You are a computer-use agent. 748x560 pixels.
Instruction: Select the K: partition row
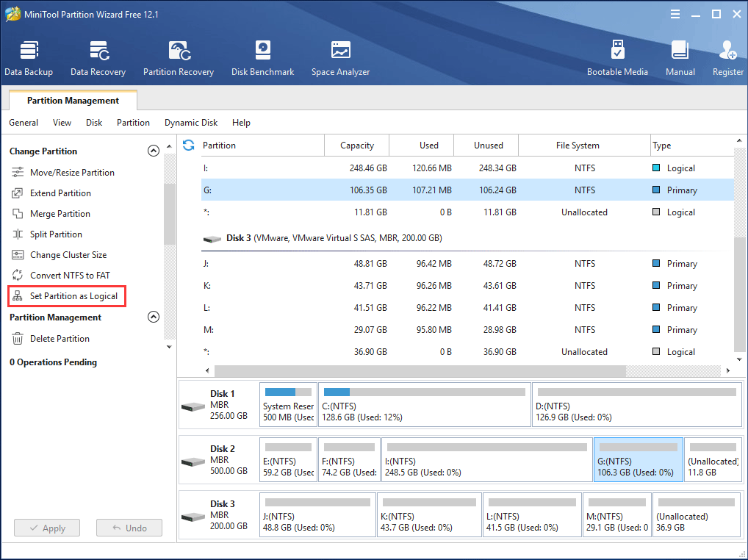coord(467,285)
